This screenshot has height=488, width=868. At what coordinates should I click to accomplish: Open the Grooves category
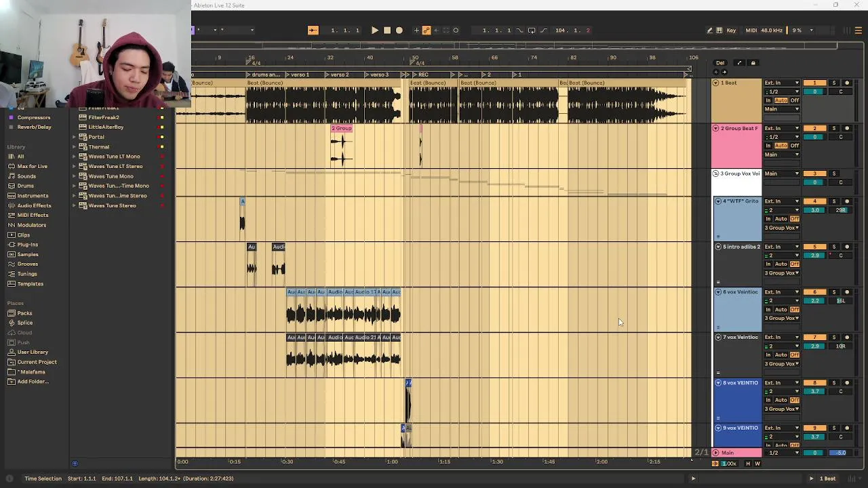(x=28, y=264)
